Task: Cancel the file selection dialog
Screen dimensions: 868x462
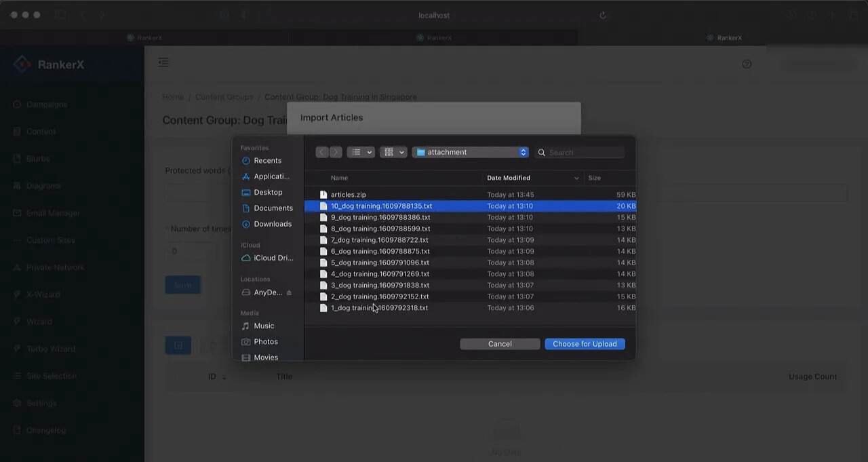Action: (500, 344)
